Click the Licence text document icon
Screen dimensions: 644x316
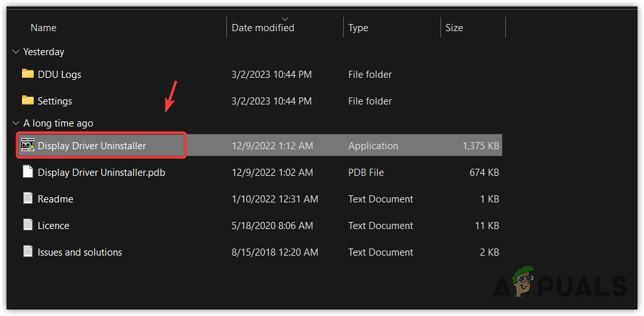click(27, 225)
